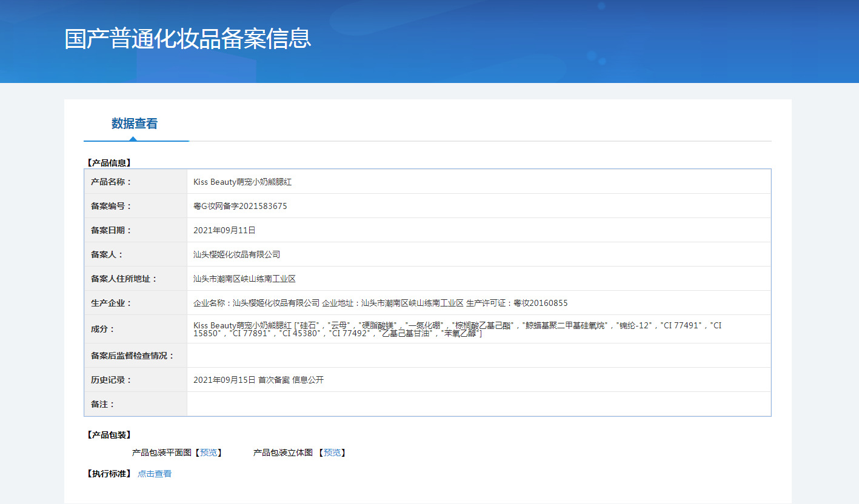Click the page title 国产普通化妆品备案信息

pyautogui.click(x=188, y=38)
